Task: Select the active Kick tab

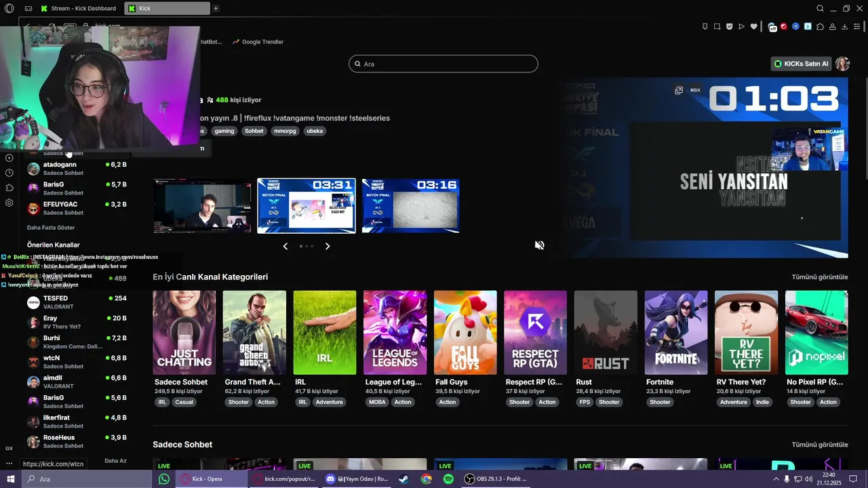Action: pyautogui.click(x=167, y=8)
